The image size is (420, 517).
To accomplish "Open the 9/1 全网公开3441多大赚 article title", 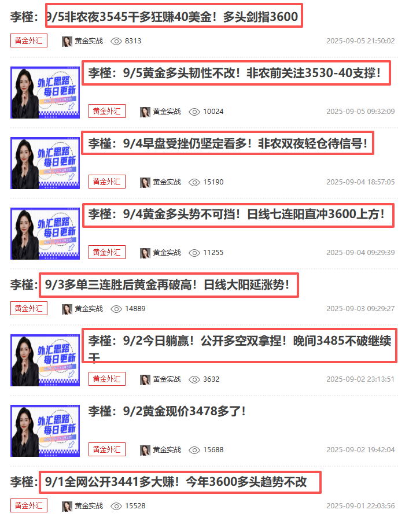I will point(159,482).
